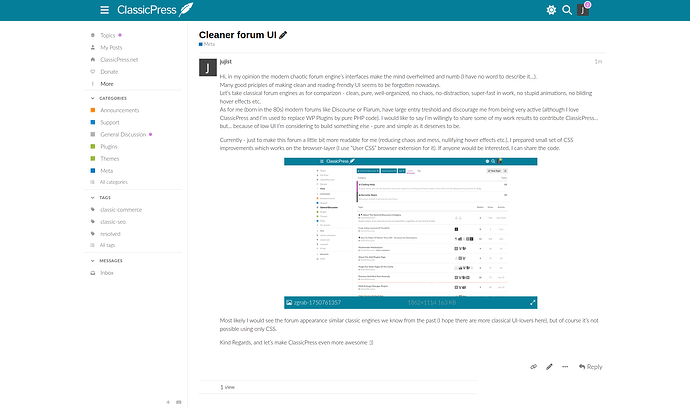
Task: Open the jujist username link
Action: [x=226, y=62]
